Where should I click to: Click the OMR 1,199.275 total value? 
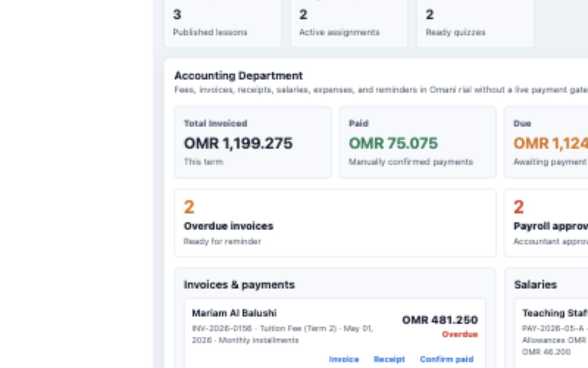(238, 143)
